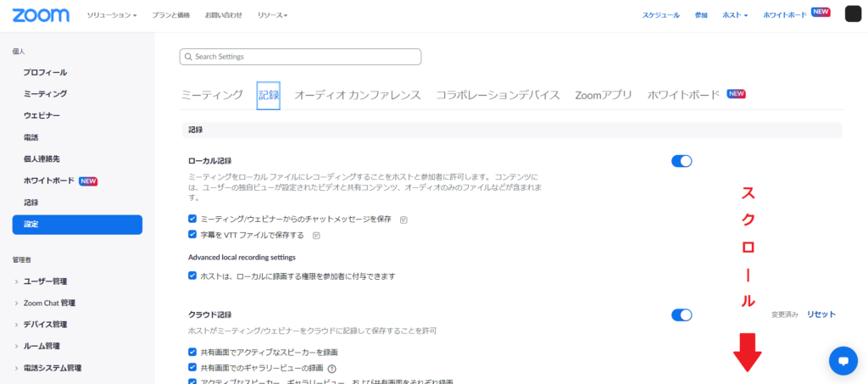Image resolution: width=868 pixels, height=384 pixels.
Task: Click the search magnifier icon in Search Settings
Action: pyautogui.click(x=188, y=57)
